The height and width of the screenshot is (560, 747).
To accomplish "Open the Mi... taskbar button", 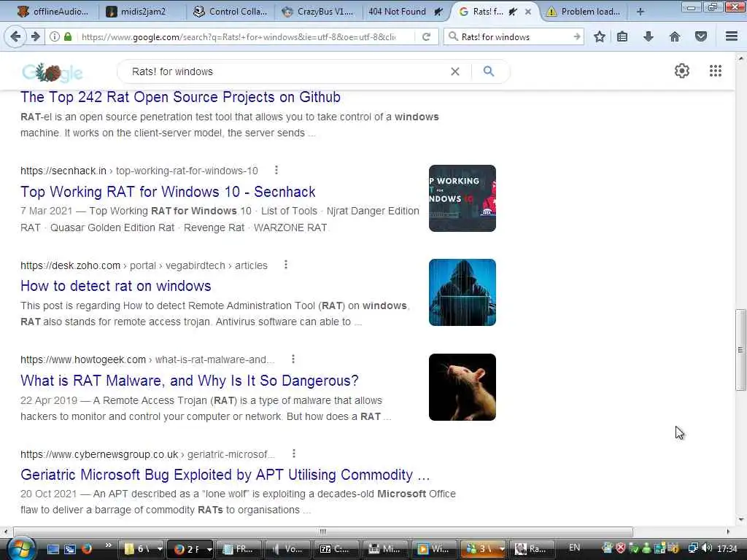I will (x=385, y=549).
